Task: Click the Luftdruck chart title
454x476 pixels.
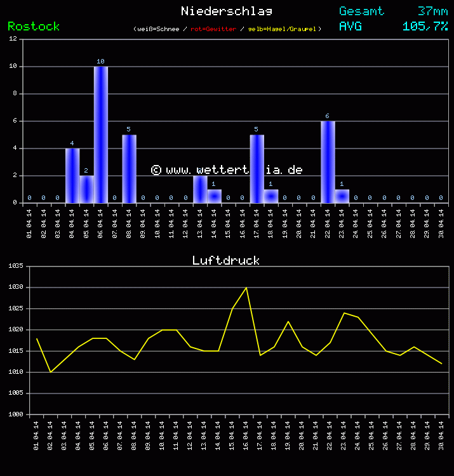Action: (226, 260)
